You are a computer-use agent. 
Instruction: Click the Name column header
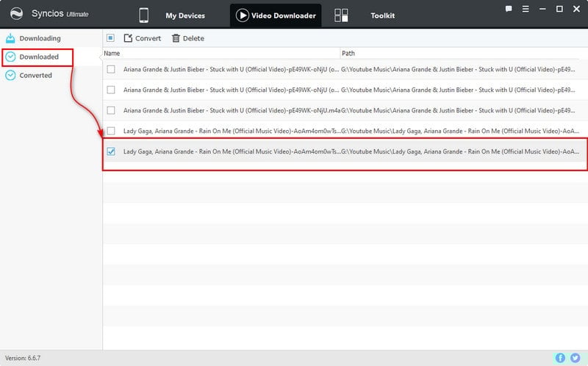[112, 53]
